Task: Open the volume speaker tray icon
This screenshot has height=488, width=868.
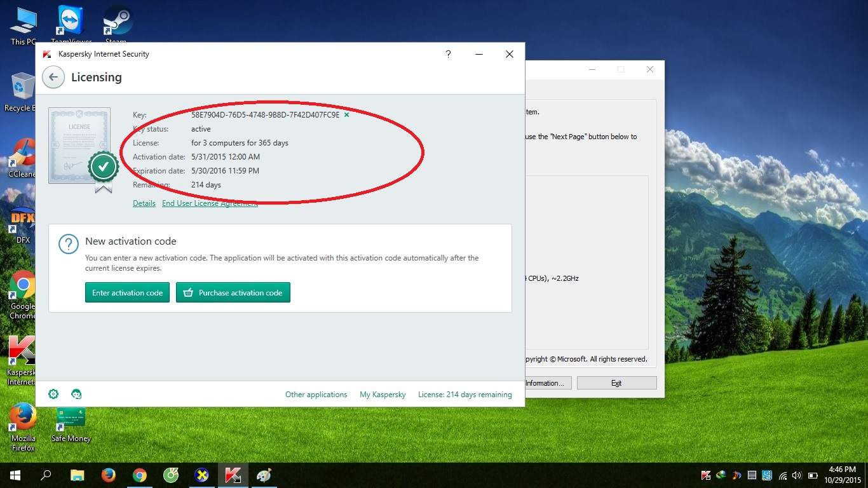Action: click(x=797, y=475)
